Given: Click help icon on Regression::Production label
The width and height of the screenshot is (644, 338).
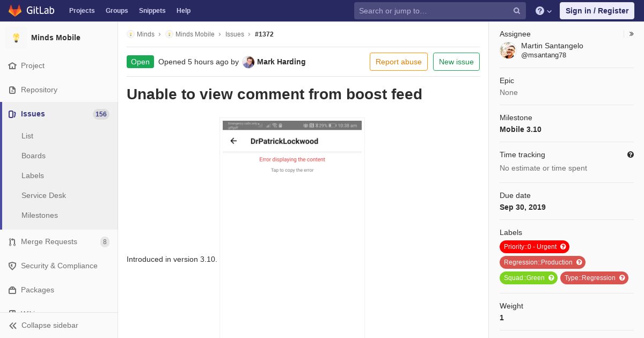Looking at the screenshot, I should 579,262.
